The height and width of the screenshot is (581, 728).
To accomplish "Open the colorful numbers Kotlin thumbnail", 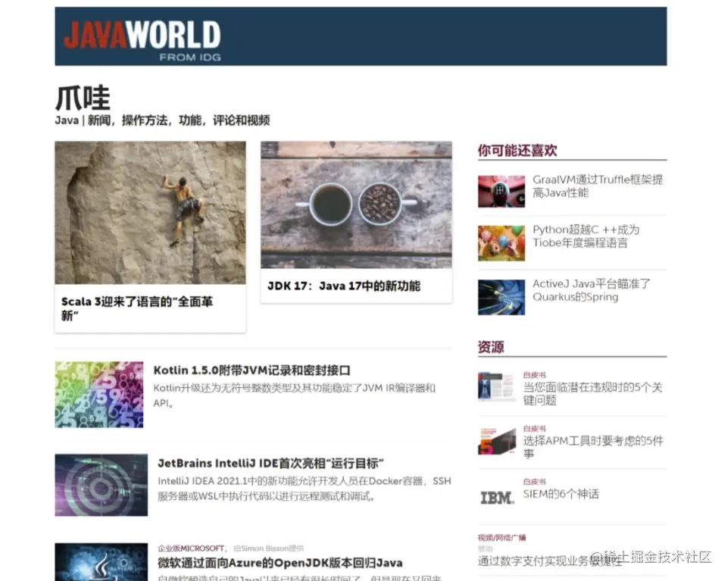I will tap(99, 395).
